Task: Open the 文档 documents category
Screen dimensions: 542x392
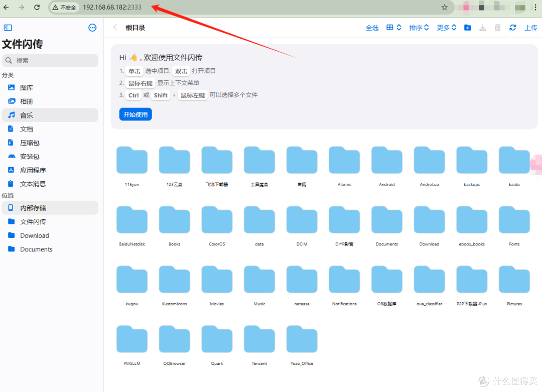Action: 50,129
